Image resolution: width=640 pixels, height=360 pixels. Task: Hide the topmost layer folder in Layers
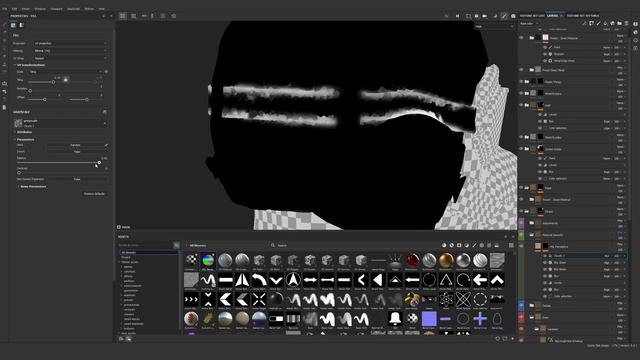pyautogui.click(x=521, y=38)
